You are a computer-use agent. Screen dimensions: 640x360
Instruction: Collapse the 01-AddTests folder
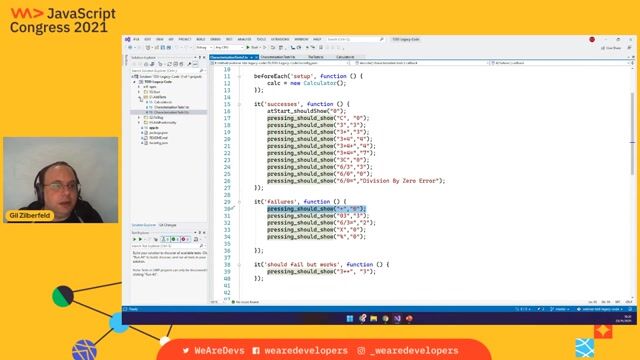(140, 97)
